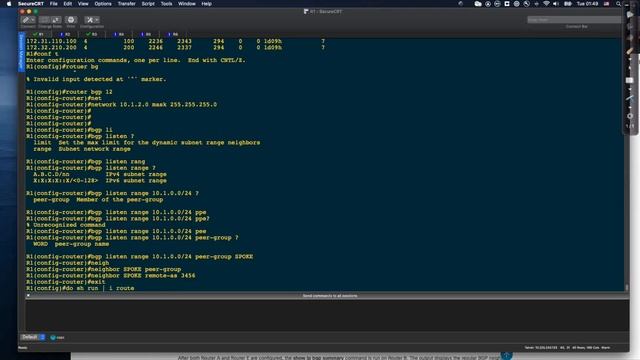Click the gear icon in side palette

(x=630, y=116)
